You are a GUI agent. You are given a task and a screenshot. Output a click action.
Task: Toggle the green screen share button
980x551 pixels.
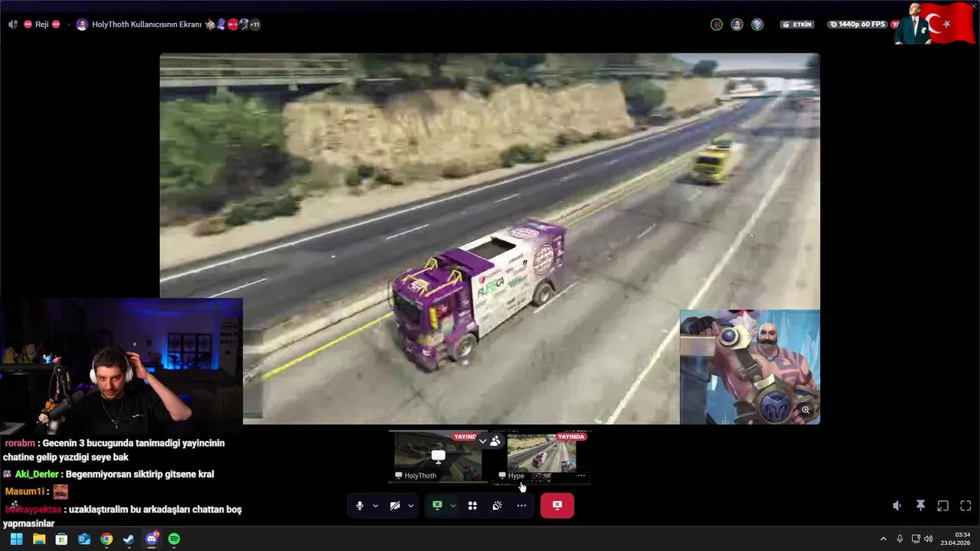pos(437,506)
